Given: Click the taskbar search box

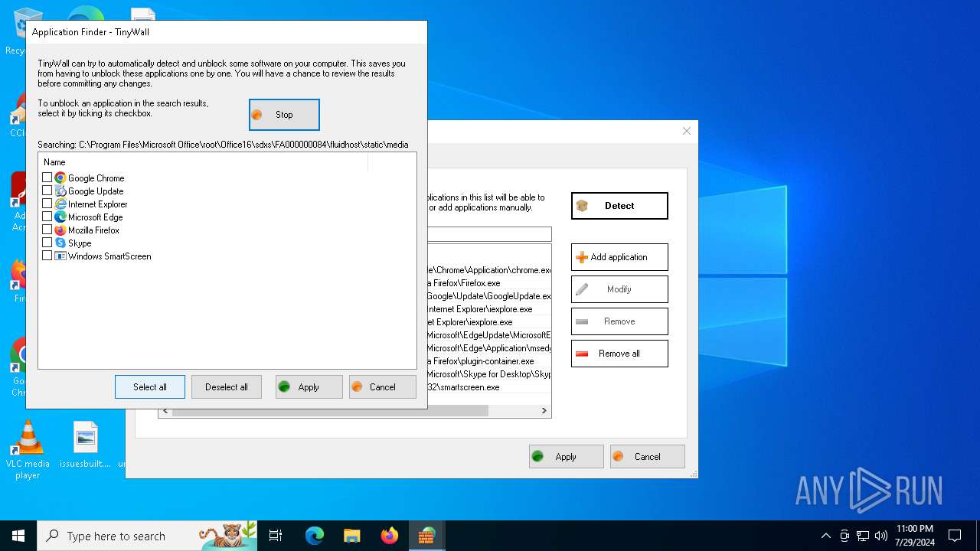Looking at the screenshot, I should click(148, 536).
